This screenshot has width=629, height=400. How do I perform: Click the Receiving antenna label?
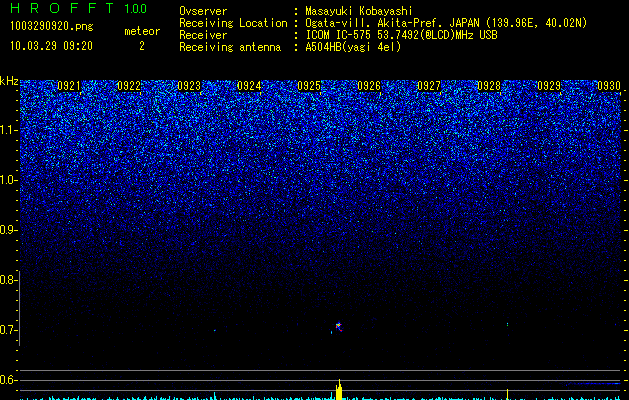point(230,47)
